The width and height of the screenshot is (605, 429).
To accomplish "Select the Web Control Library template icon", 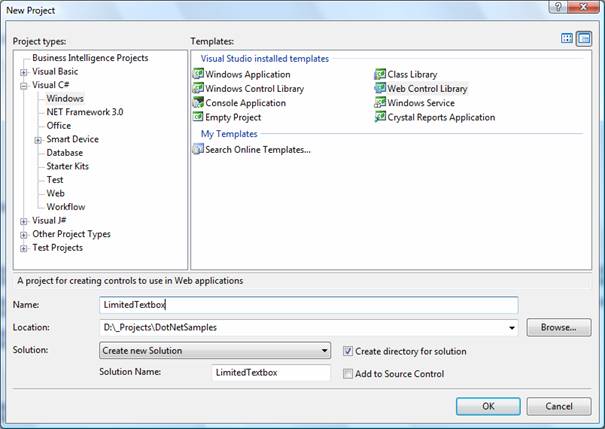I will pos(380,88).
